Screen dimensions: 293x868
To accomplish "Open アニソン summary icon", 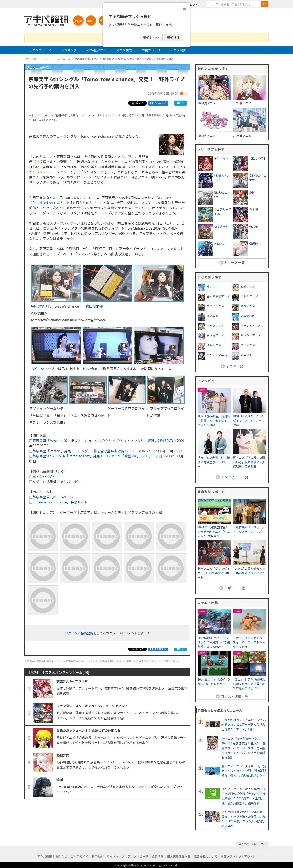I will [236, 356].
